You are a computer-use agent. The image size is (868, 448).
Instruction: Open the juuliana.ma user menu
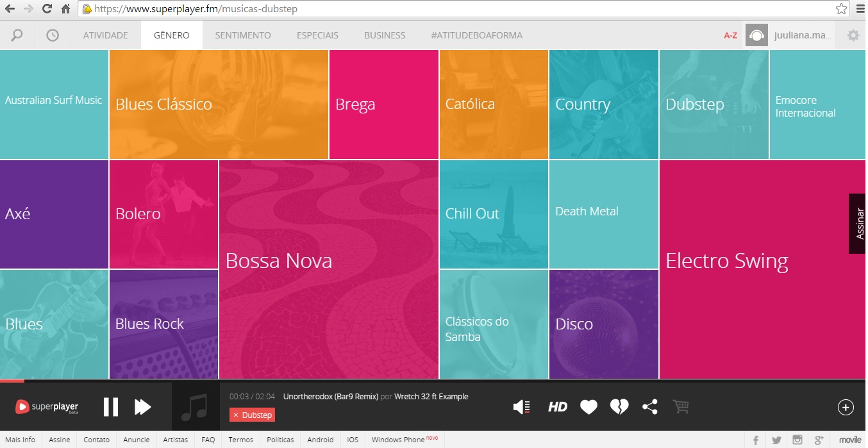802,35
